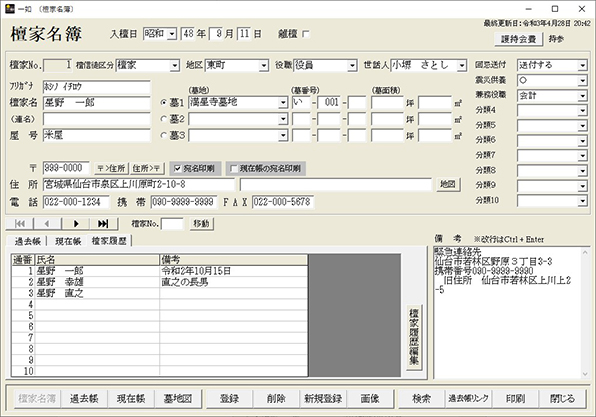The width and height of the screenshot is (596, 417).
Task: Open the 地図 map button
Action: pos(448,184)
